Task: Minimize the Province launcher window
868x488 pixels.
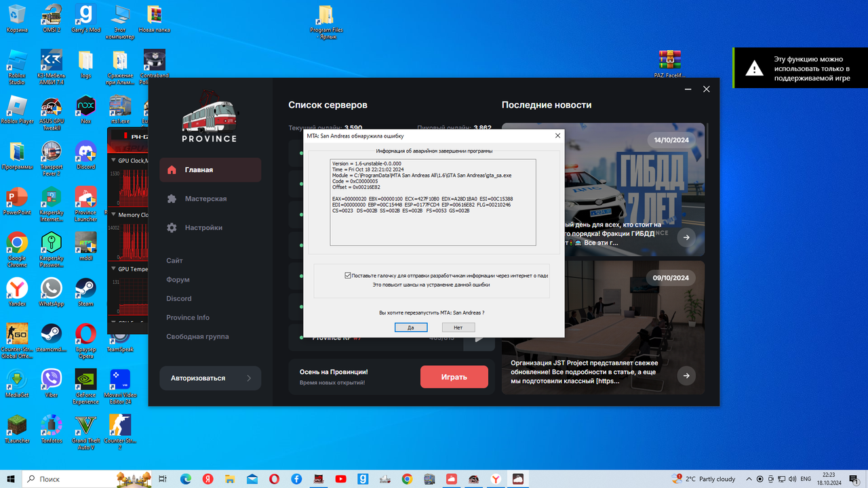Action: (x=689, y=89)
